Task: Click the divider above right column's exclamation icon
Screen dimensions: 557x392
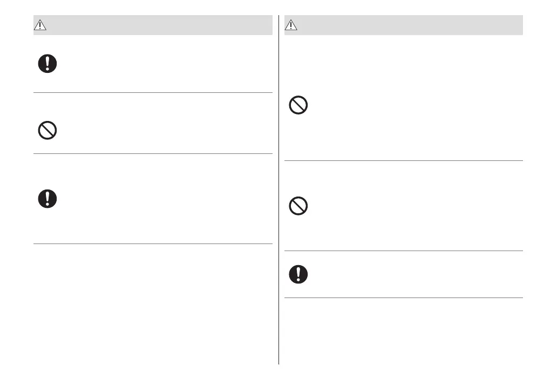Action: (404, 251)
